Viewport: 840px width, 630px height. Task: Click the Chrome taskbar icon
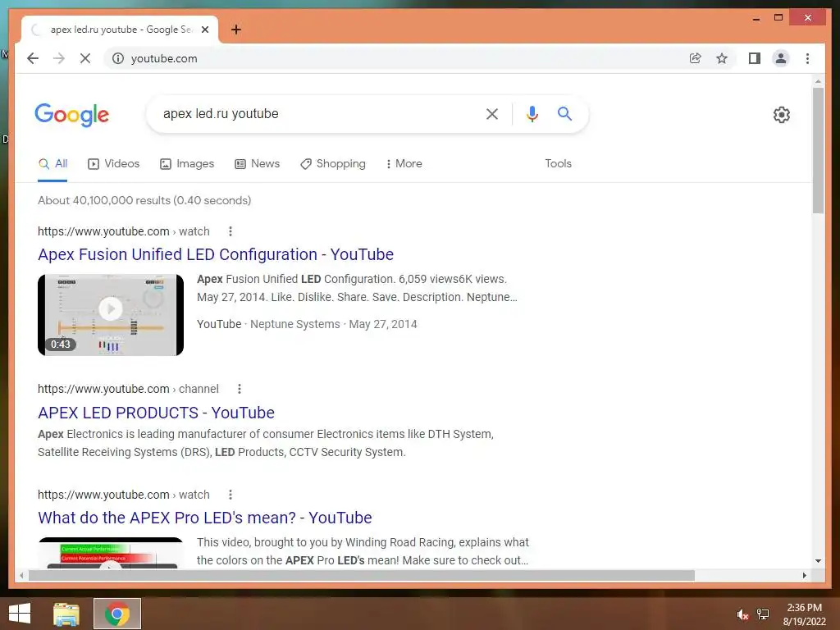tap(117, 614)
